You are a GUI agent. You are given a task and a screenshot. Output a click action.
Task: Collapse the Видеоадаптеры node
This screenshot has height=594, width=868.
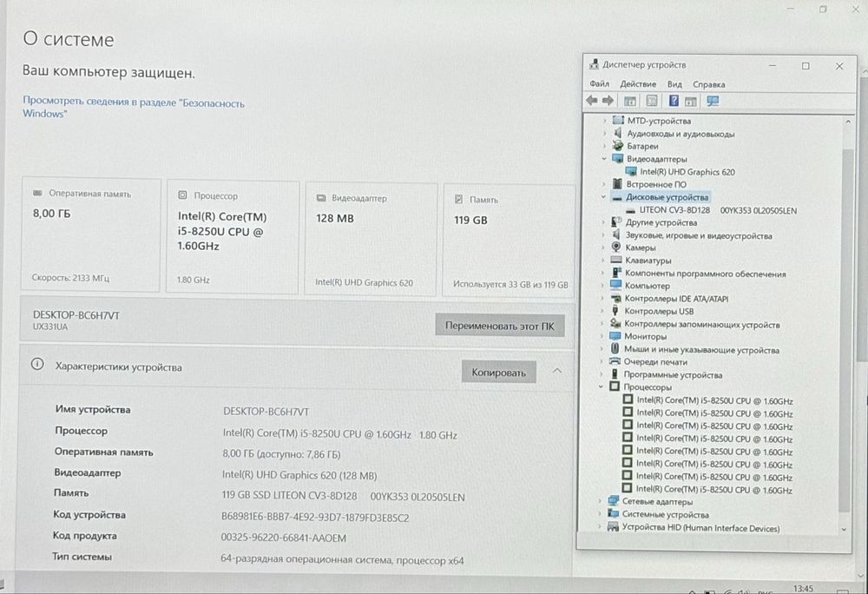pyautogui.click(x=604, y=158)
